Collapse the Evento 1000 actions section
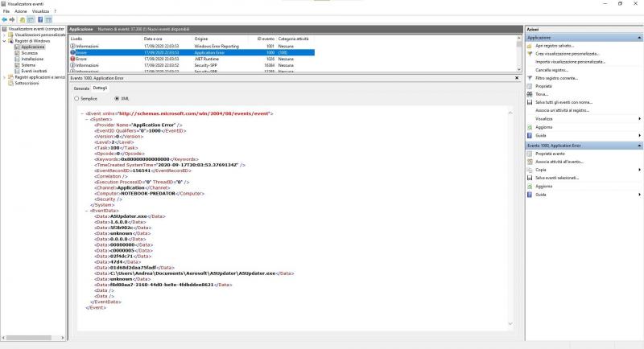644x349 pixels. point(639,146)
